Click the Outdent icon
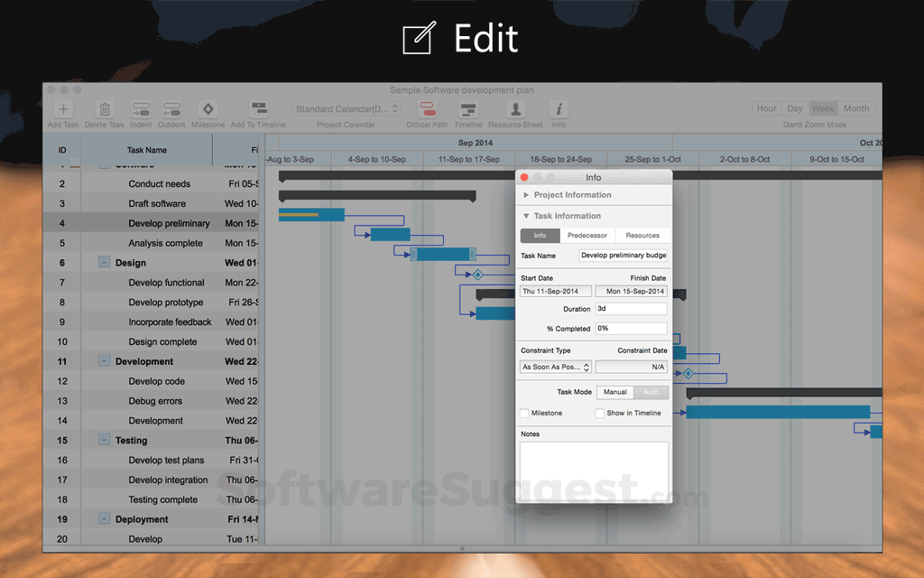This screenshot has height=578, width=924. tap(175, 108)
